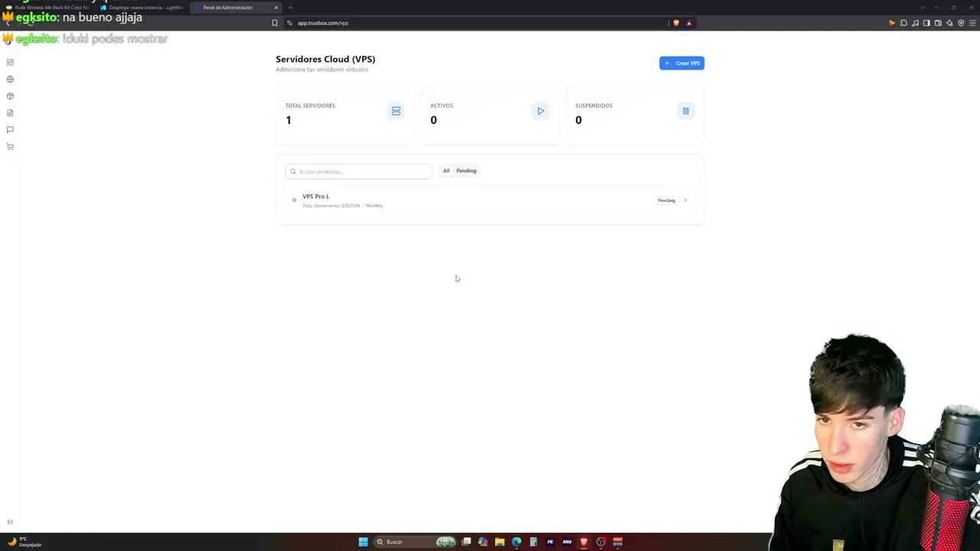Launch Microsoft Edge from the taskbar
Screen dimensions: 980x551
pos(516,542)
